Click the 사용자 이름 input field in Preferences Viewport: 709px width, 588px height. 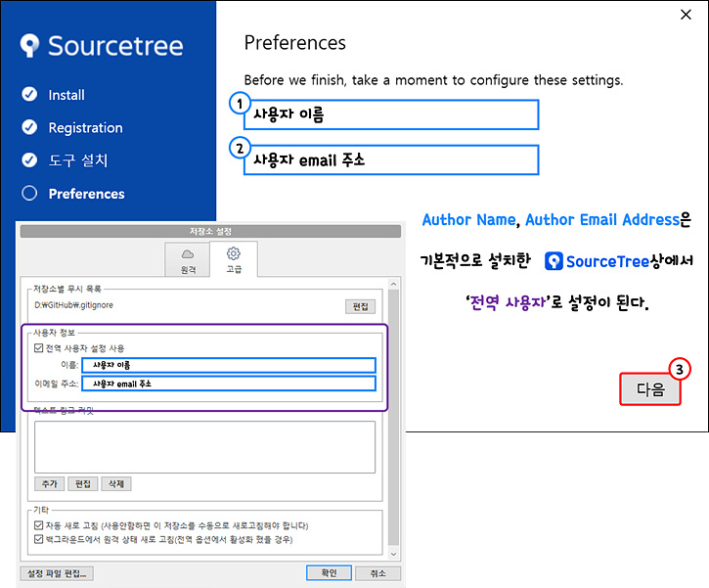pos(391,114)
